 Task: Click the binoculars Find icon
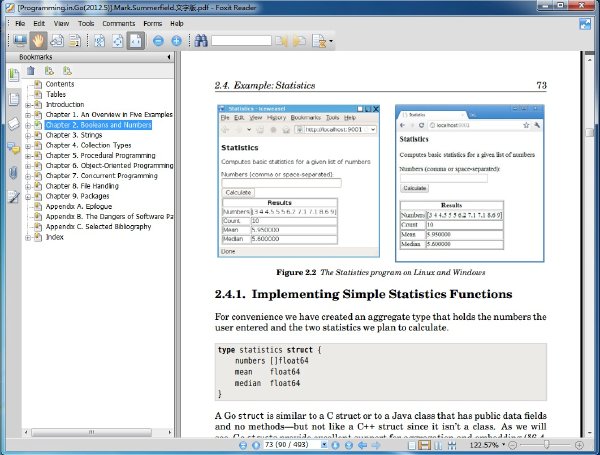point(201,41)
